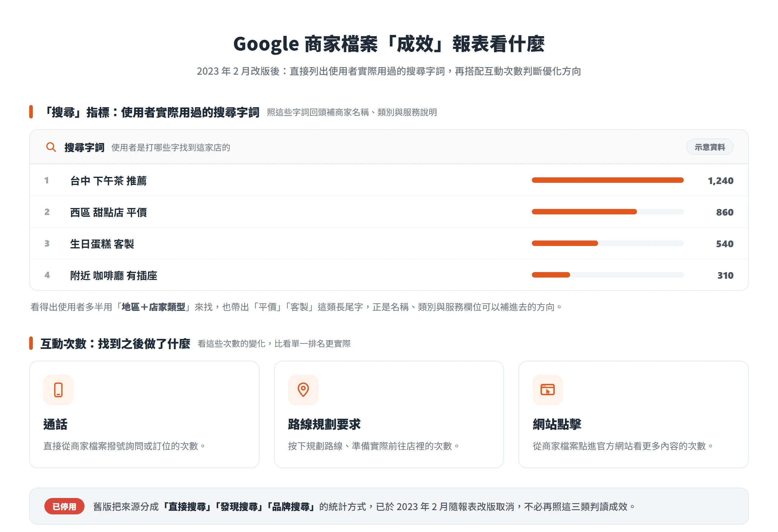Screen dimensions: 778x532
Task: Click the 通話 card title
Action: pyautogui.click(x=55, y=424)
